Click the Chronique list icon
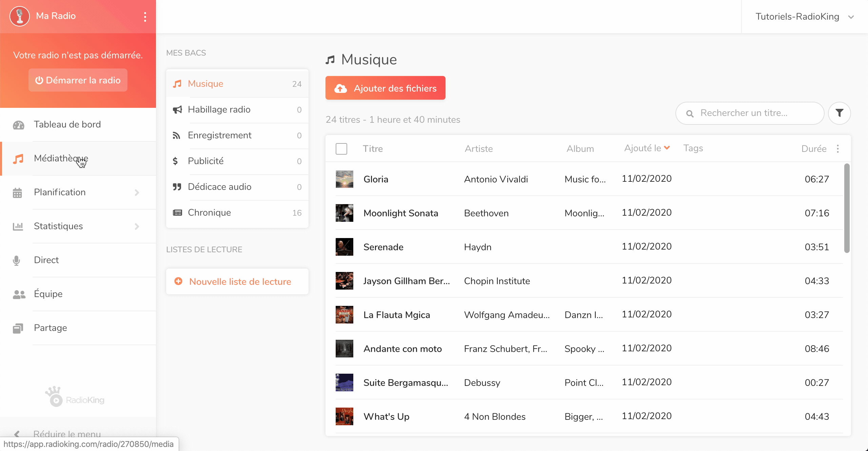Viewport: 868px width, 451px height. (x=177, y=213)
